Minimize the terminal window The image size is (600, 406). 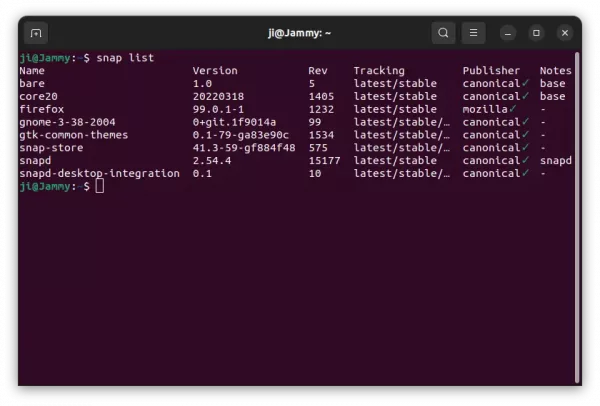[508, 33]
